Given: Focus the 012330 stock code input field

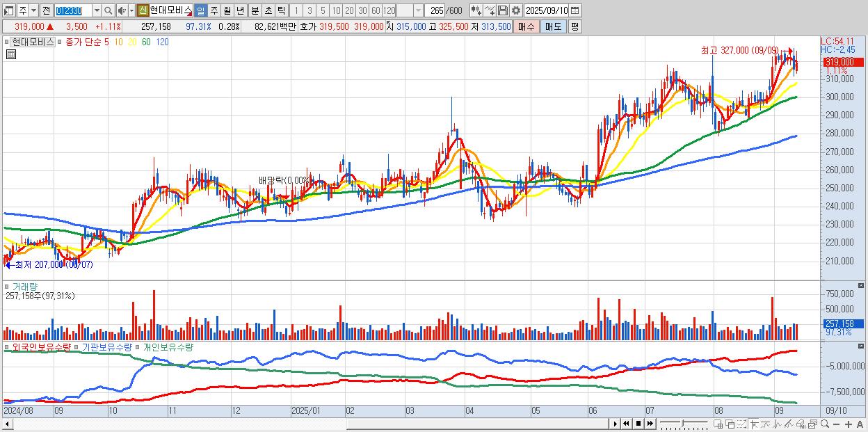Looking at the screenshot, I should click(x=72, y=10).
